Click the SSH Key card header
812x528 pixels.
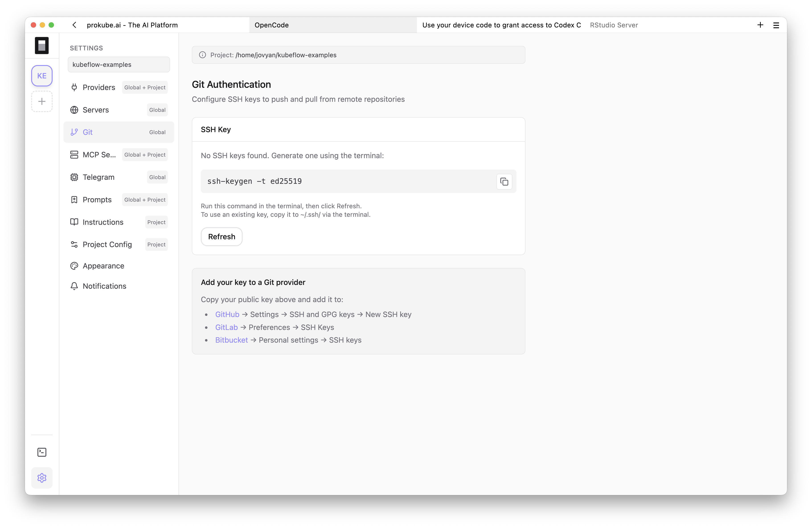pyautogui.click(x=359, y=130)
